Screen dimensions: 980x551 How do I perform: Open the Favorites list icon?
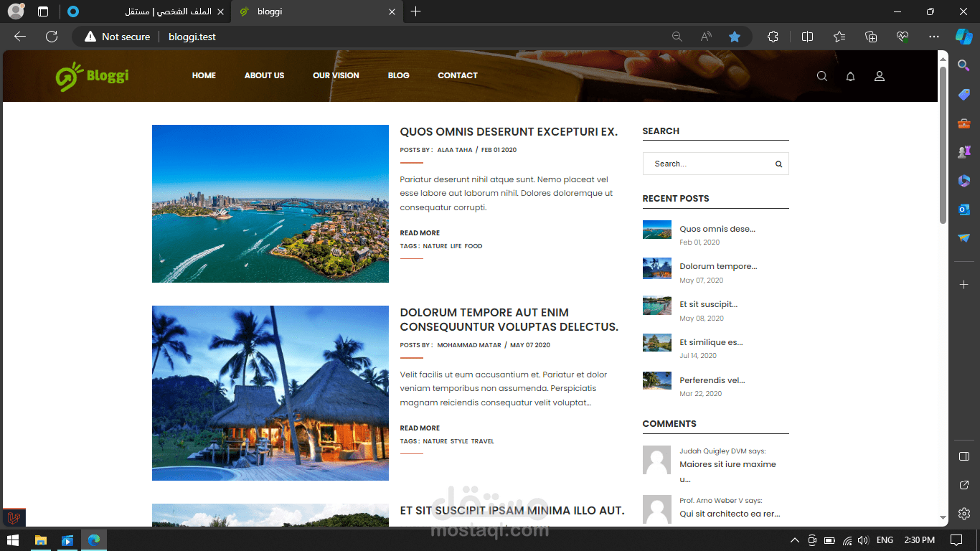click(x=839, y=37)
